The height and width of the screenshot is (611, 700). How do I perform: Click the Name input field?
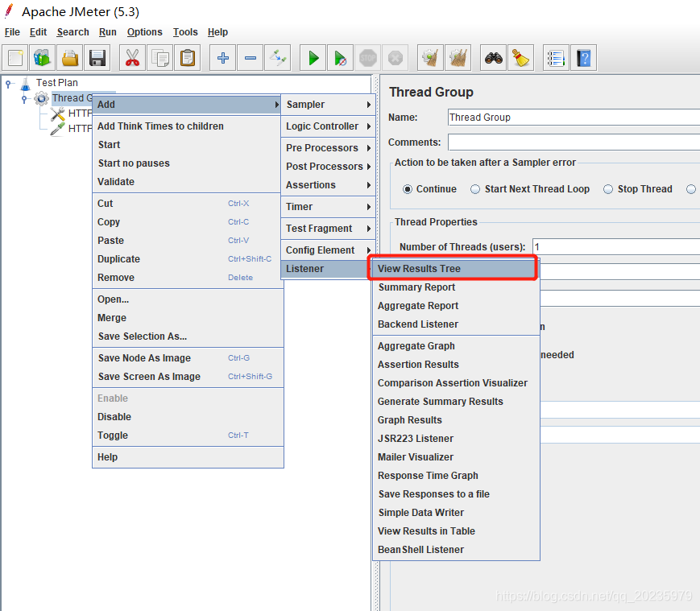[x=574, y=118]
